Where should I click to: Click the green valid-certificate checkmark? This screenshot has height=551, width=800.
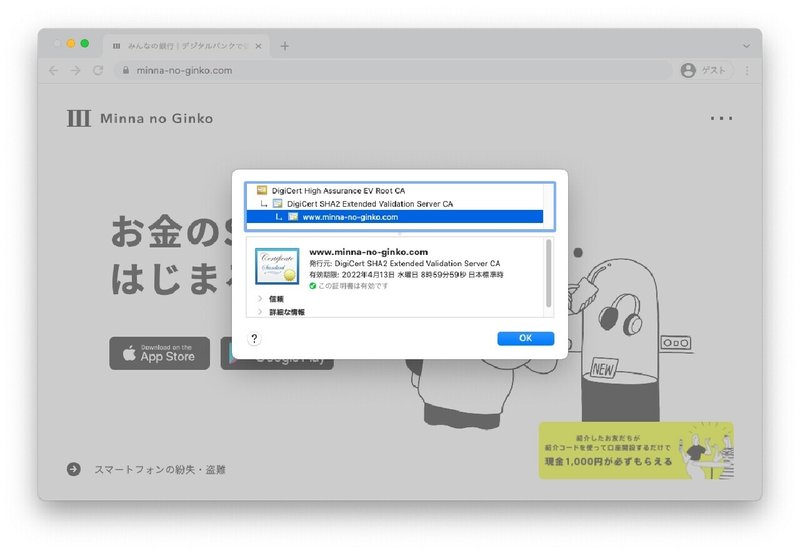click(x=313, y=286)
